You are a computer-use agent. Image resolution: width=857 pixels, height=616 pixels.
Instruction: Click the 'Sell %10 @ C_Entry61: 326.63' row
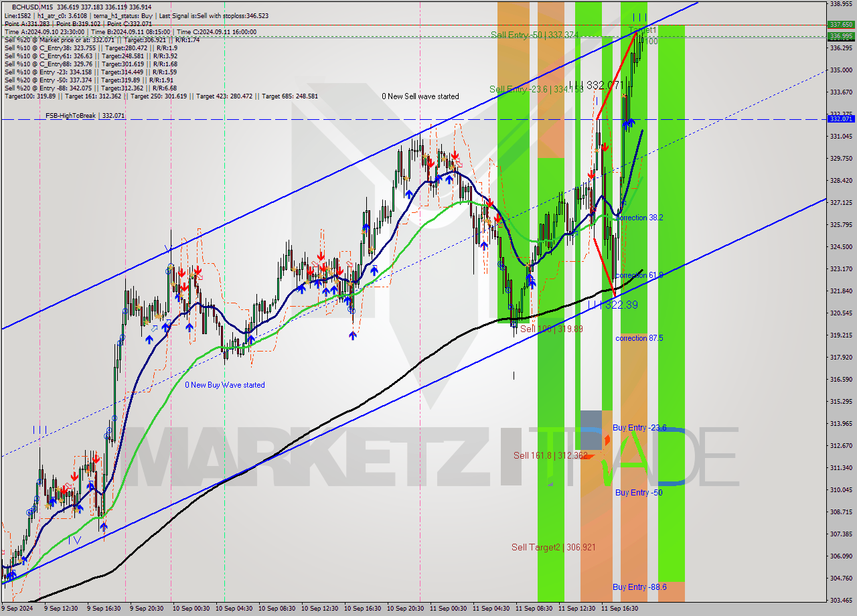pos(91,56)
